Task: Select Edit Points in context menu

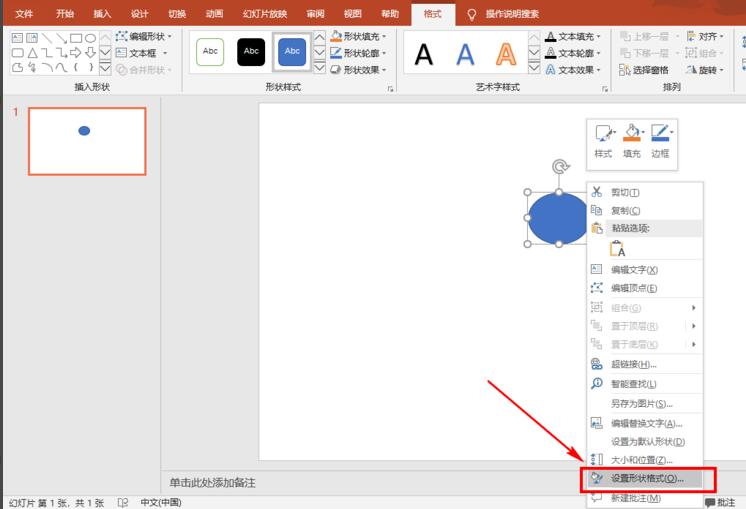Action: [633, 288]
